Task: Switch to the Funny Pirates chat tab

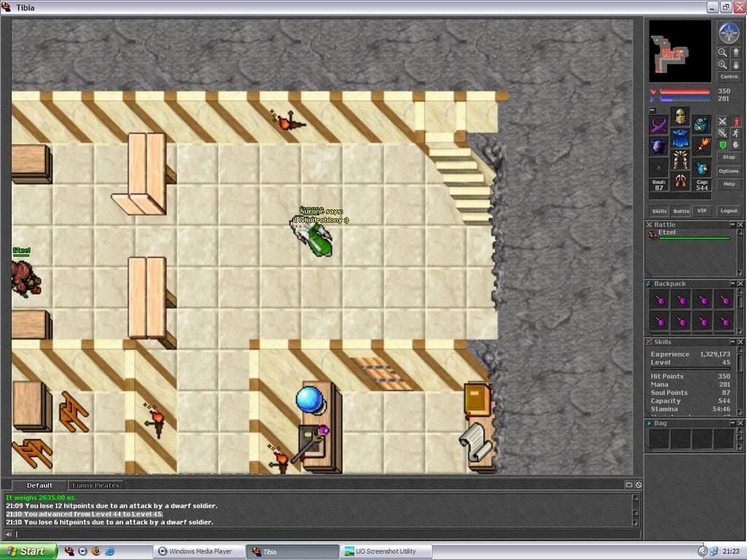Action: pyautogui.click(x=96, y=485)
